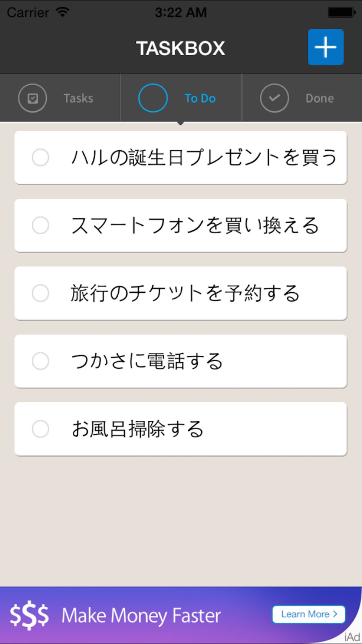Switch to the Done tab label
Image resolution: width=362 pixels, height=644 pixels.
(x=320, y=98)
